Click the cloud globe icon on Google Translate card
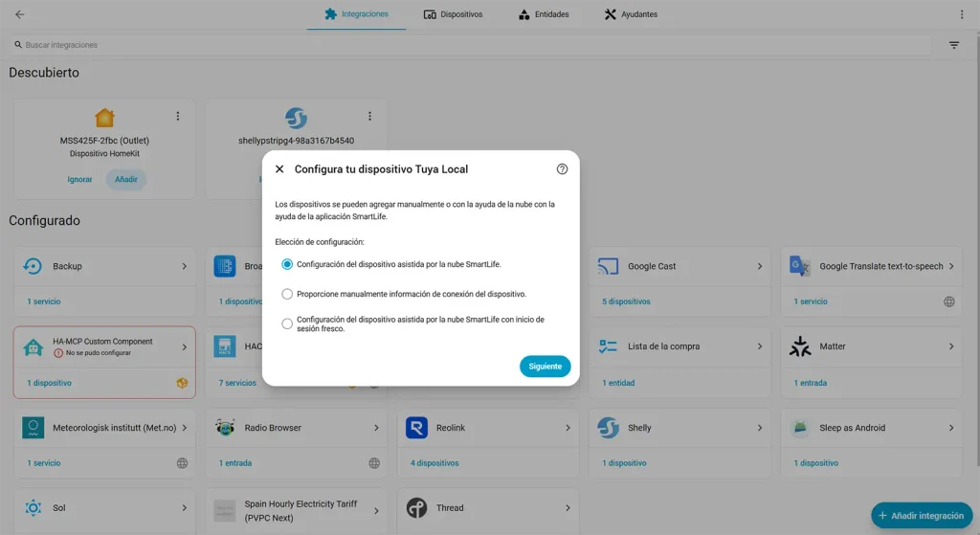This screenshot has width=980, height=535. (948, 301)
